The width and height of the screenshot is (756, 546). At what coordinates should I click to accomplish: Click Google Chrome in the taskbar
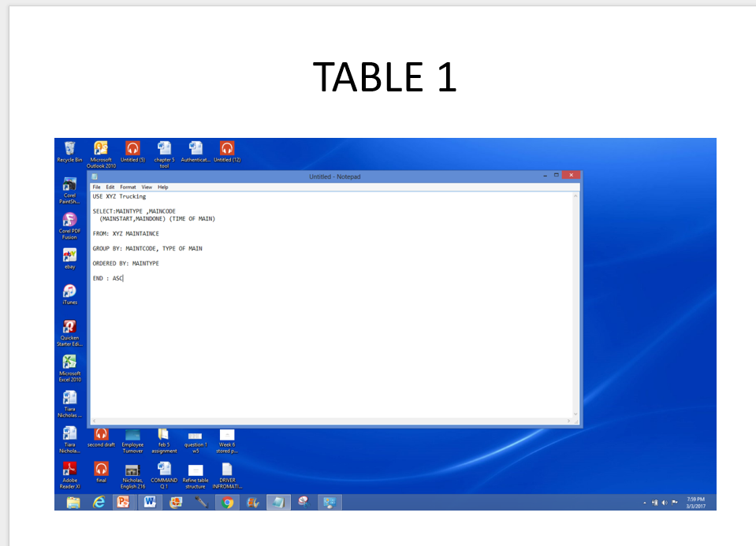coord(228,502)
